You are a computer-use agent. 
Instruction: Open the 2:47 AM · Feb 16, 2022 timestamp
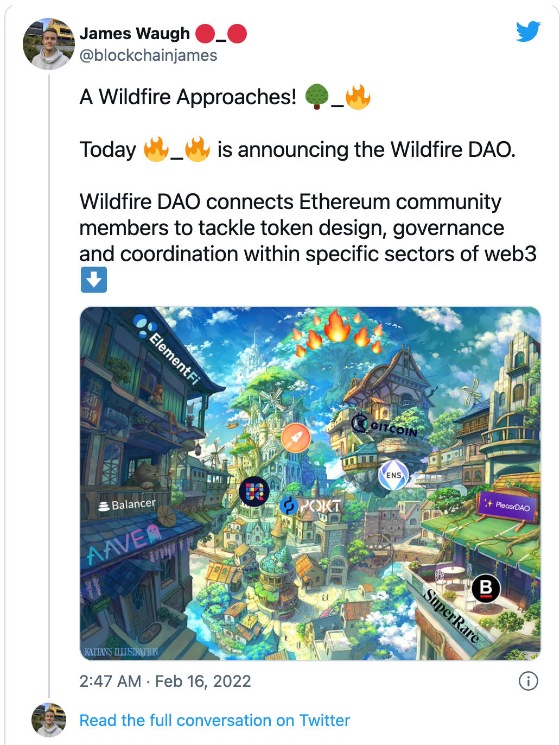click(165, 681)
